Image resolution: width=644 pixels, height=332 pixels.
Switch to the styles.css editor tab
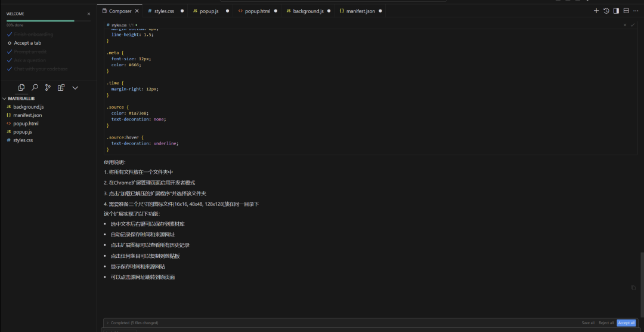(164, 11)
